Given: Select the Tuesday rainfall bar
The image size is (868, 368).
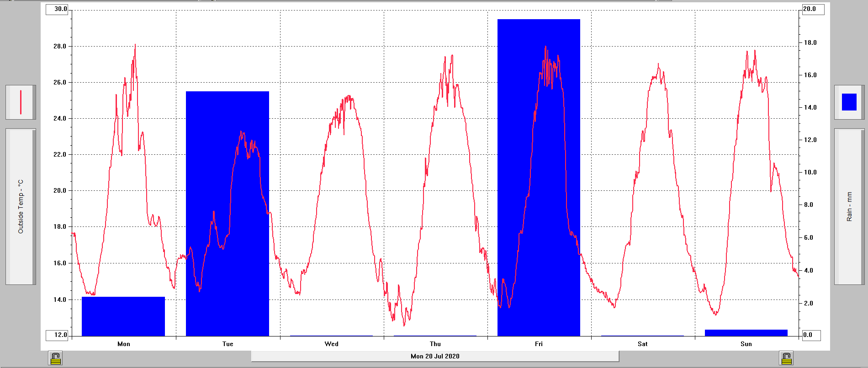Looking at the screenshot, I should [x=227, y=214].
